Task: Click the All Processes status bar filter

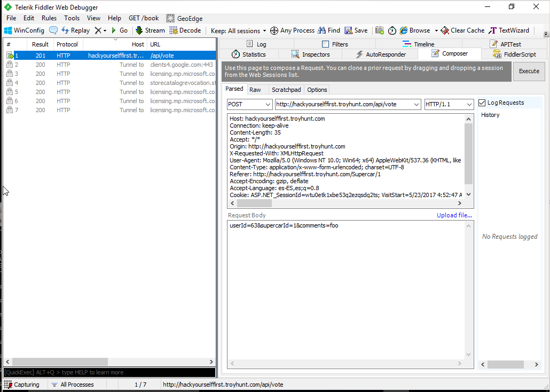Action: [73, 385]
